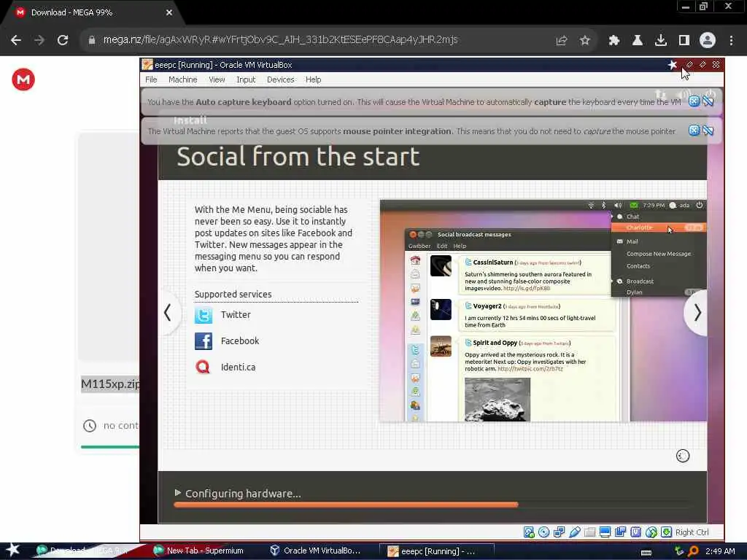Click the mouse integration status icon

(x=651, y=532)
